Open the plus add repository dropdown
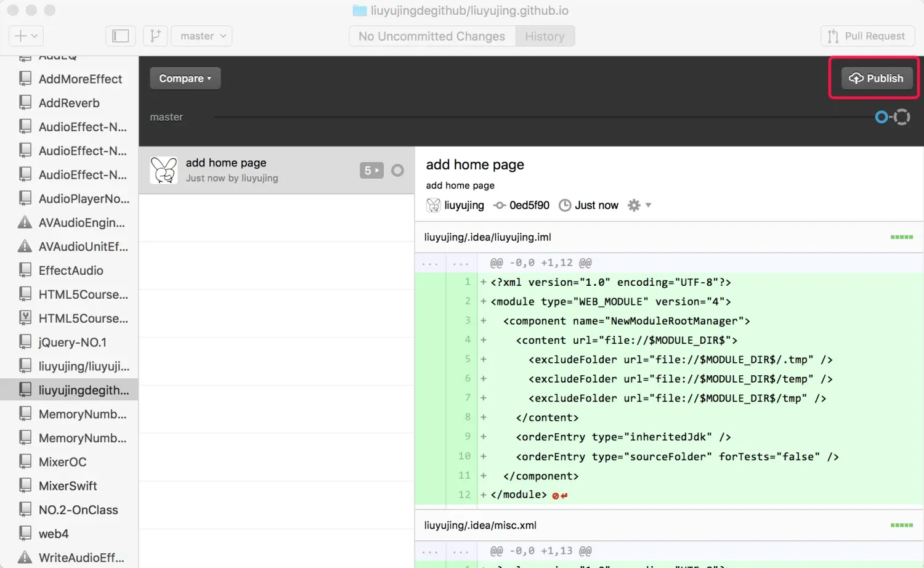This screenshot has height=568, width=924. tap(26, 36)
